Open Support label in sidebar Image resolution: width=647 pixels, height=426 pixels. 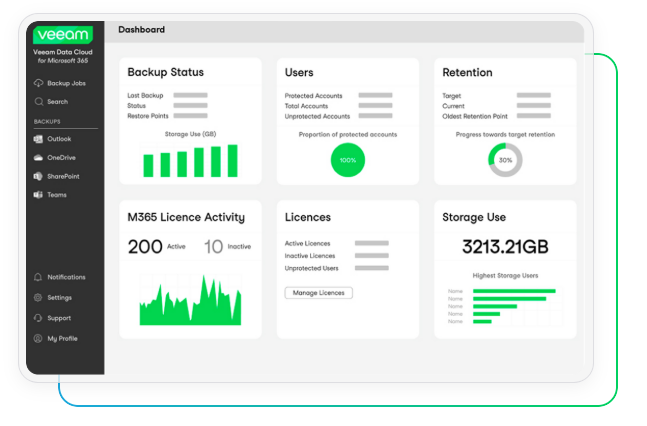coord(59,318)
